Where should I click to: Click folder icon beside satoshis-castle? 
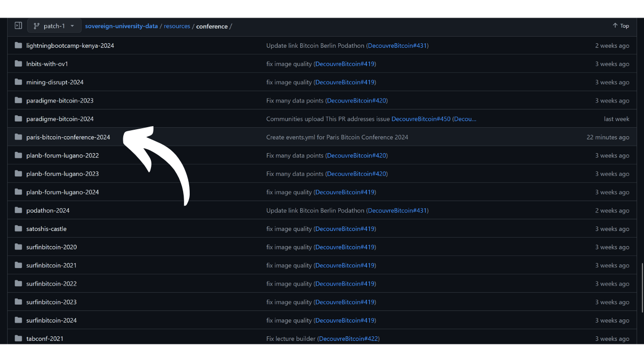click(19, 229)
